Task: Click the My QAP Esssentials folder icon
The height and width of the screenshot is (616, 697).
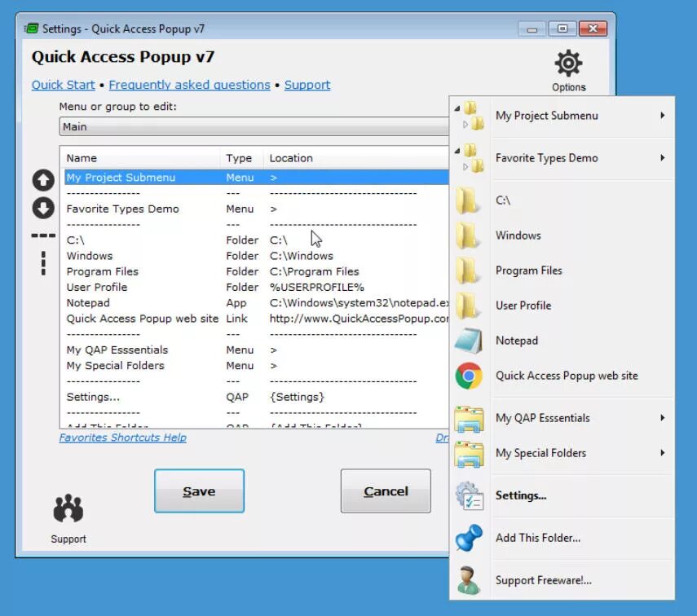Action: click(469, 418)
